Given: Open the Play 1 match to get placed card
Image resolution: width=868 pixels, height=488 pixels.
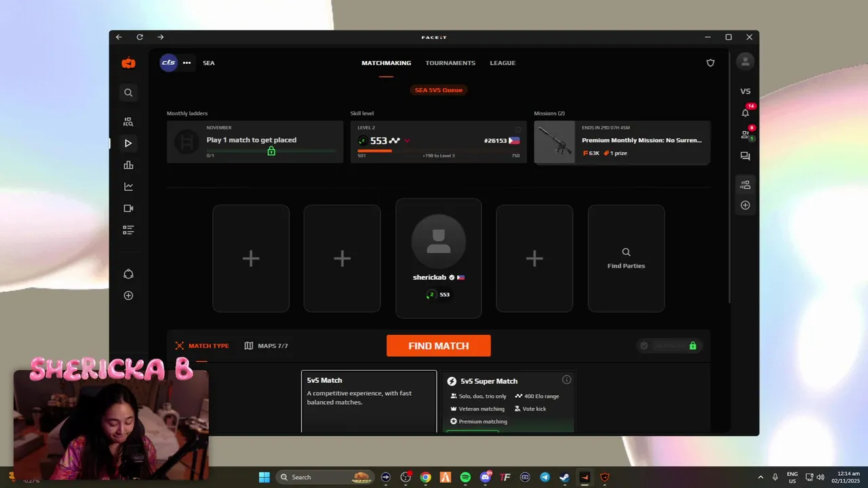Looking at the screenshot, I should point(255,142).
